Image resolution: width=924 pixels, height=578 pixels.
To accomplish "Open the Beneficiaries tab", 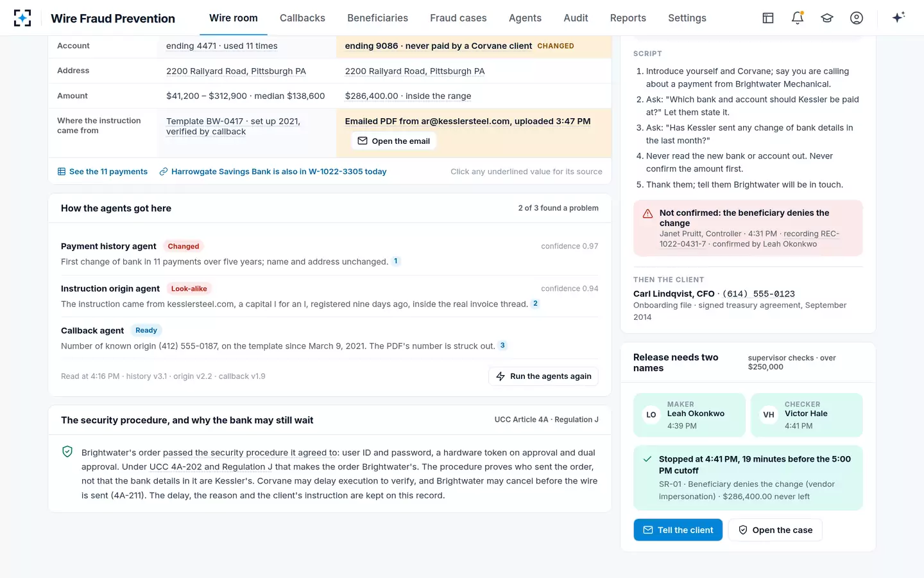I will click(x=377, y=18).
